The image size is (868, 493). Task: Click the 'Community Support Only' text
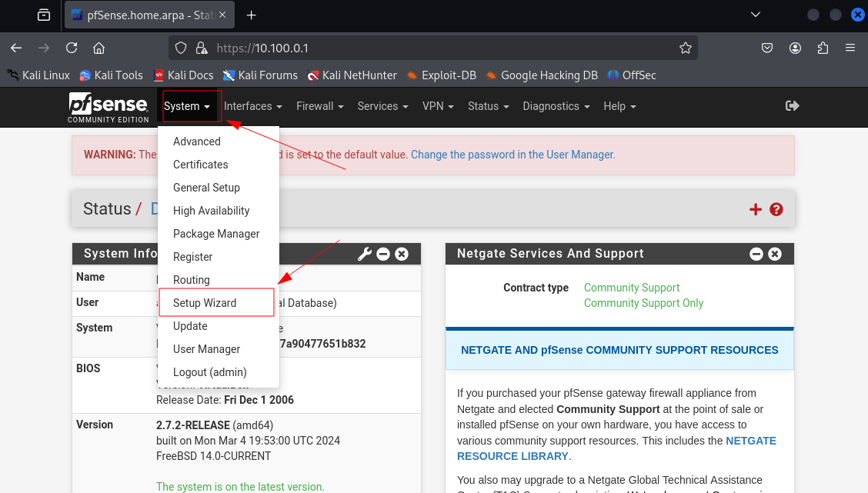(644, 303)
